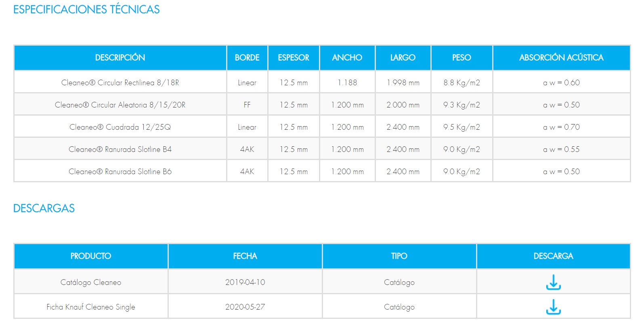Click border Linear for Cuadrada 12/25Q
Image resolution: width=644 pixels, height=331 pixels.
[x=247, y=127]
